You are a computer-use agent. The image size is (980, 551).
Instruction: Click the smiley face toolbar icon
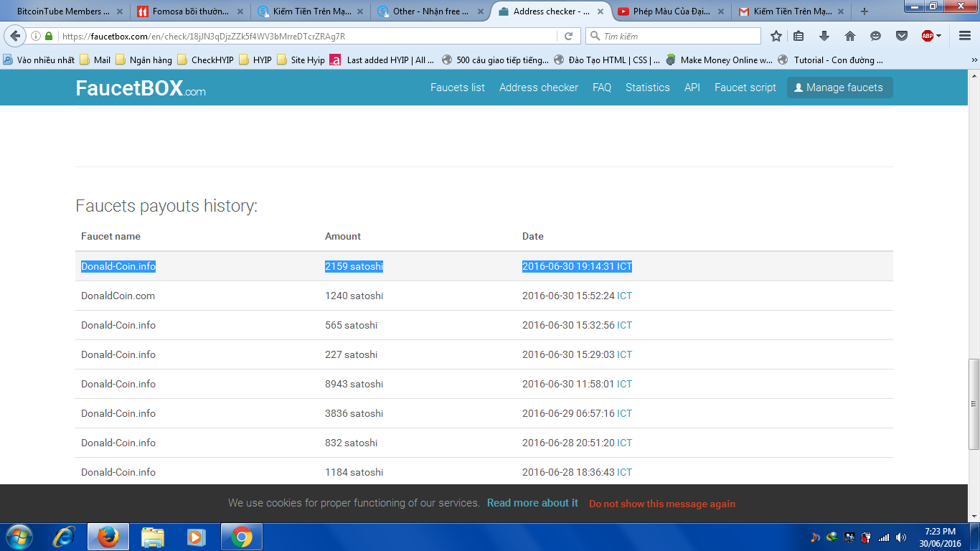pyautogui.click(x=875, y=36)
